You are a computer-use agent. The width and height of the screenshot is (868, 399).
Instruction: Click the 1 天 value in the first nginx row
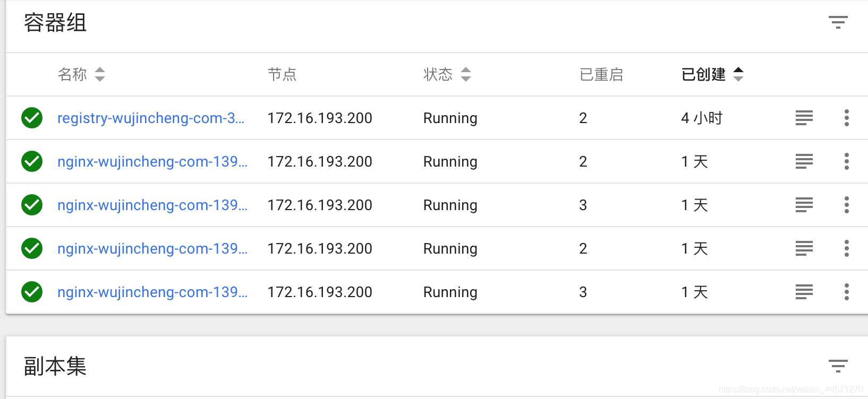coord(695,161)
